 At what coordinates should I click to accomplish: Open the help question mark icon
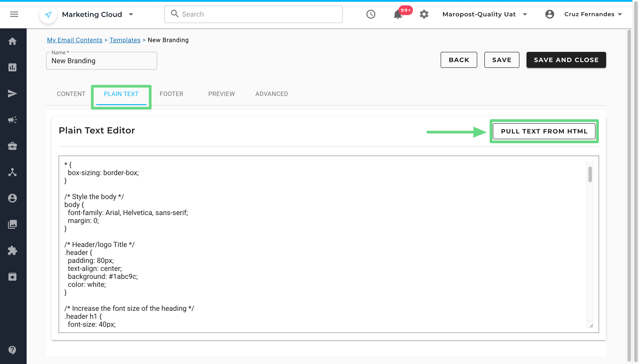click(12, 350)
